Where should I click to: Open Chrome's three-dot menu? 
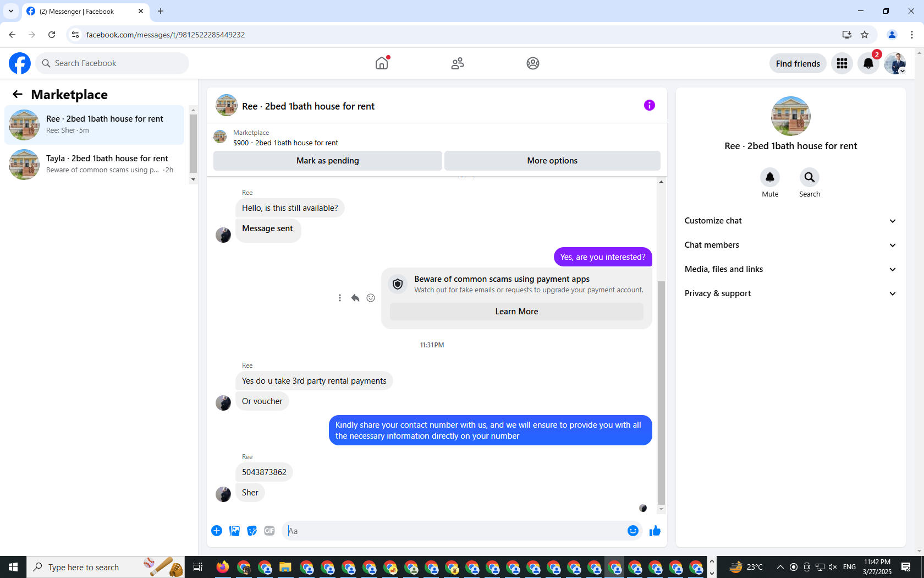pyautogui.click(x=912, y=35)
